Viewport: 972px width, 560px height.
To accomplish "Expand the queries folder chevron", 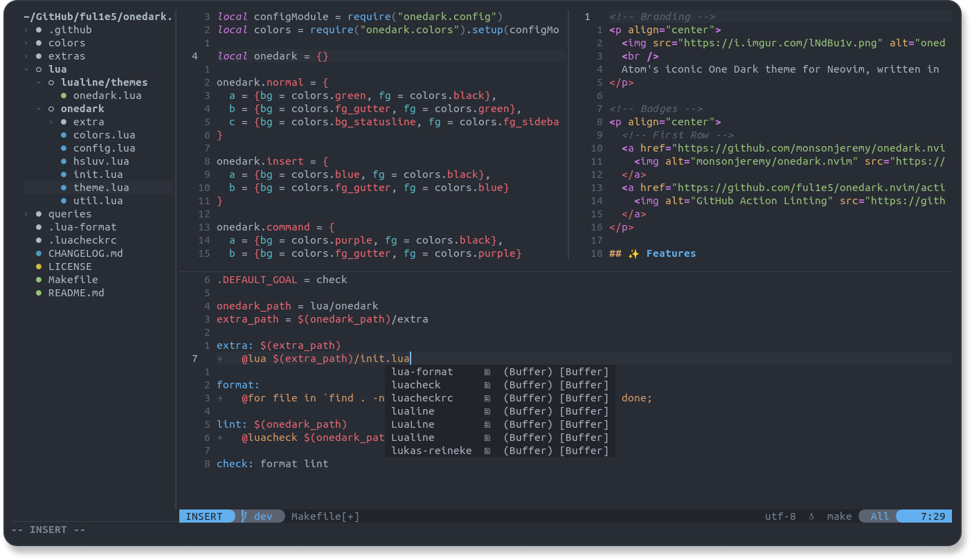I will pos(26,214).
